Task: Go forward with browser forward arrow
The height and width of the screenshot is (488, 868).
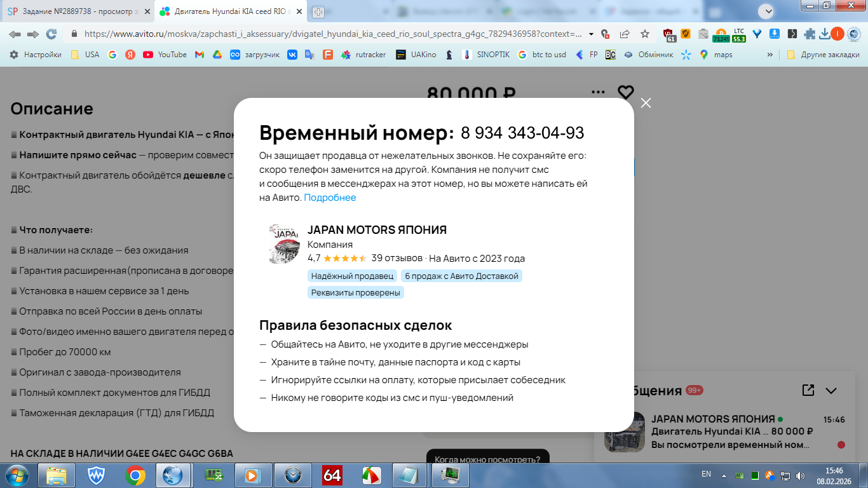Action: click(33, 34)
